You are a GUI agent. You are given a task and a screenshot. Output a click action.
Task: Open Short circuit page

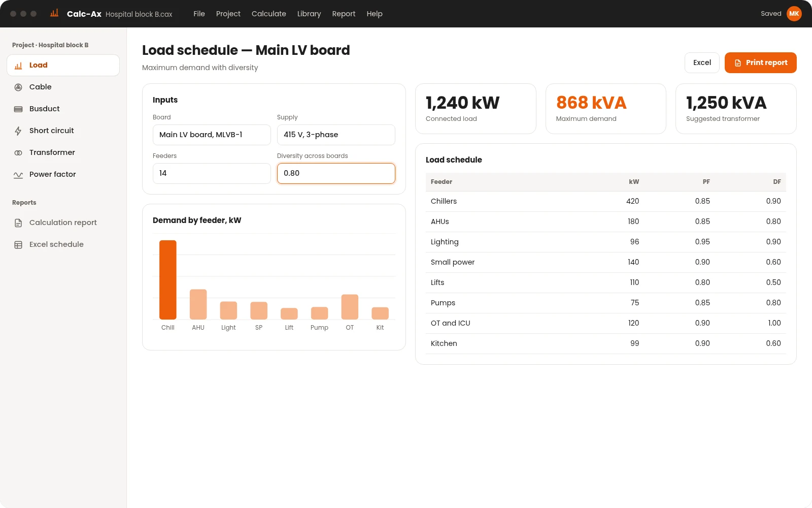click(63, 131)
